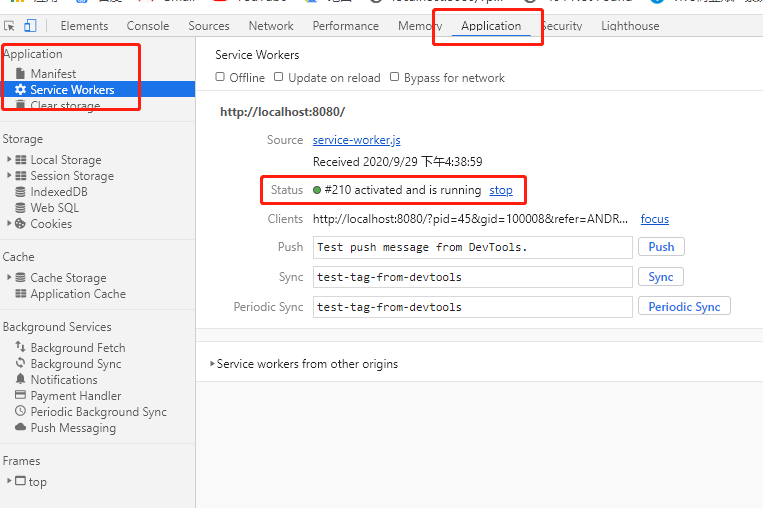Open Push Messaging label in sidebar

click(73, 428)
